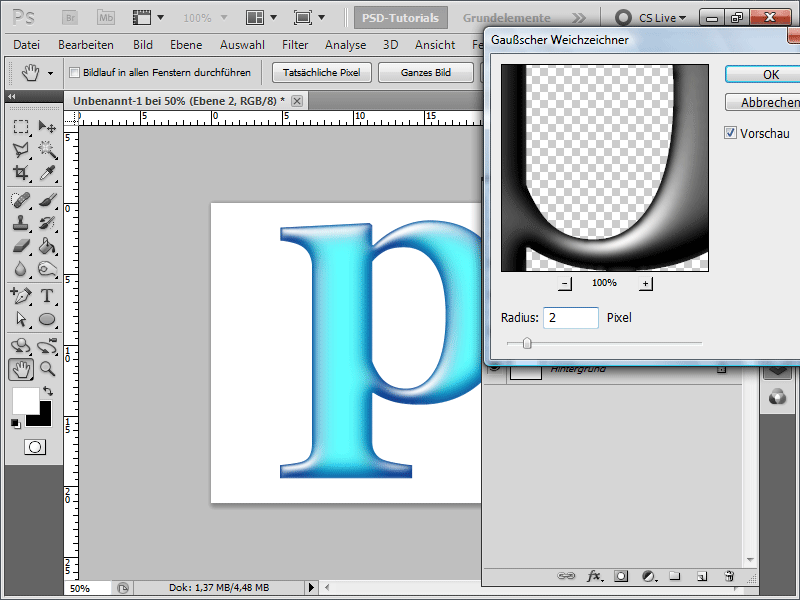Select the Move tool
The height and width of the screenshot is (600, 800).
(47, 126)
